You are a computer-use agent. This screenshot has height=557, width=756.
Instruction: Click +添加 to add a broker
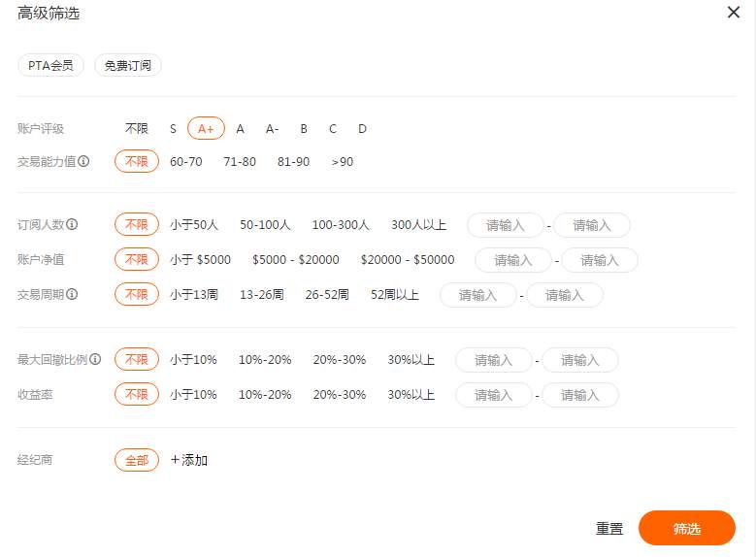pyautogui.click(x=189, y=460)
